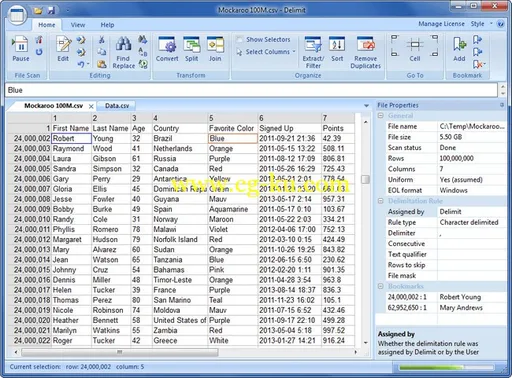512x378 pixels.
Task: Open the Delimit application orb menu
Action: coord(17,15)
